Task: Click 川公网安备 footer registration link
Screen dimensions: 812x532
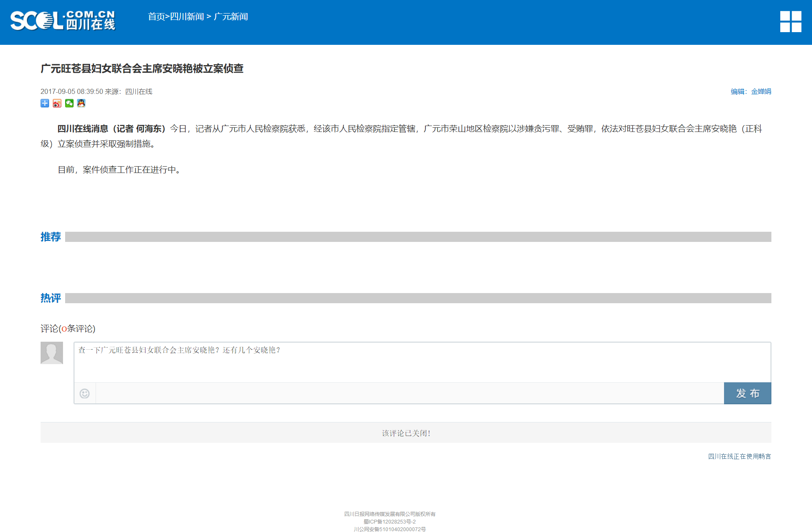Action: tap(390, 529)
